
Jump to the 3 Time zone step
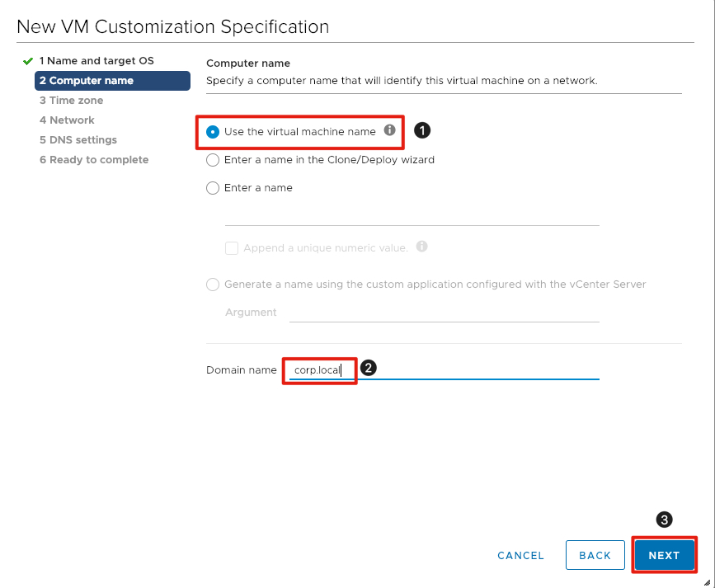click(x=71, y=101)
